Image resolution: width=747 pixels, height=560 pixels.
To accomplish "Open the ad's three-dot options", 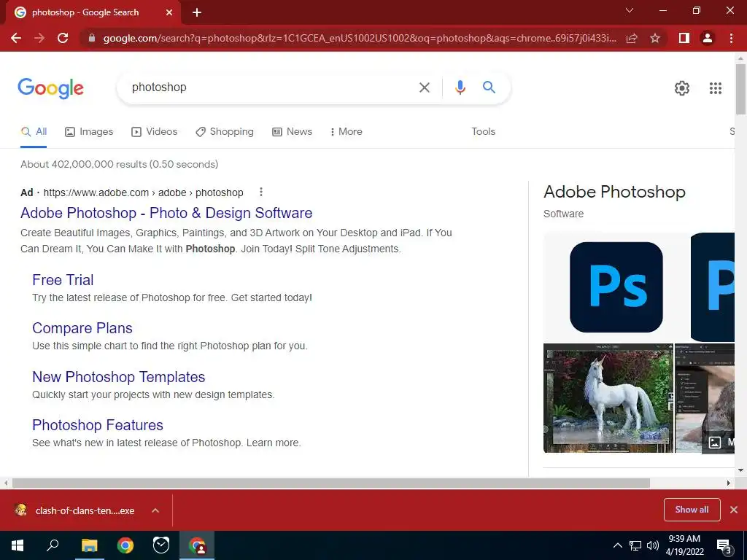I will point(260,192).
